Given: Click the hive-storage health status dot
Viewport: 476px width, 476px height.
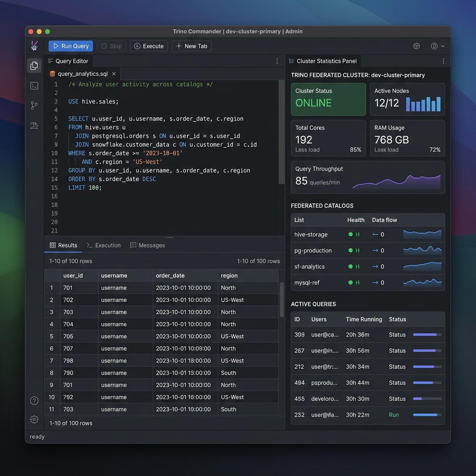Looking at the screenshot, I should click(x=350, y=234).
